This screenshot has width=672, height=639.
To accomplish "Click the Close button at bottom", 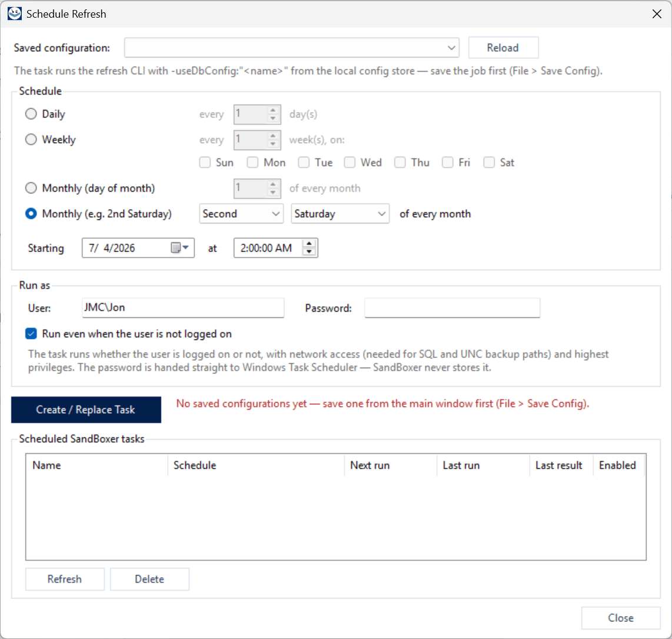I will (621, 618).
